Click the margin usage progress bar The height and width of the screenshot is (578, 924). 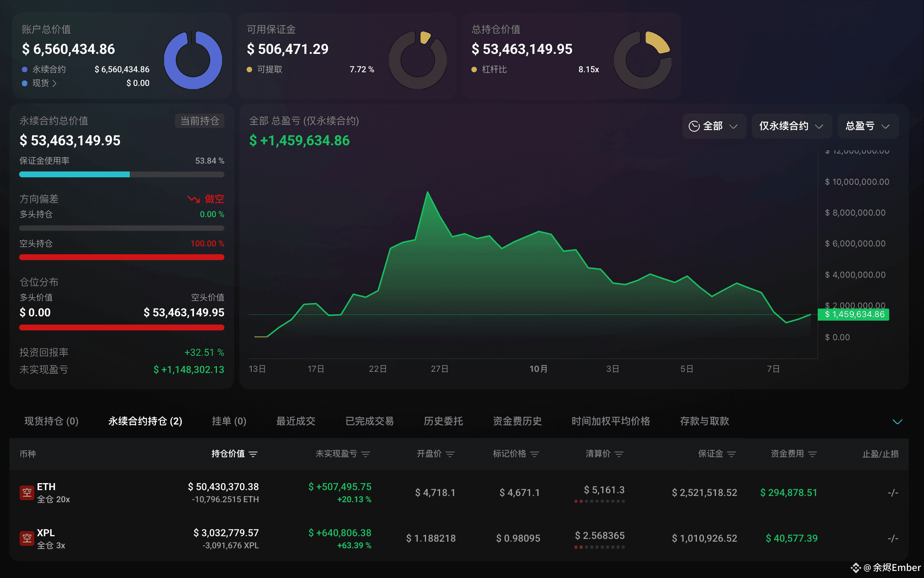(x=122, y=175)
